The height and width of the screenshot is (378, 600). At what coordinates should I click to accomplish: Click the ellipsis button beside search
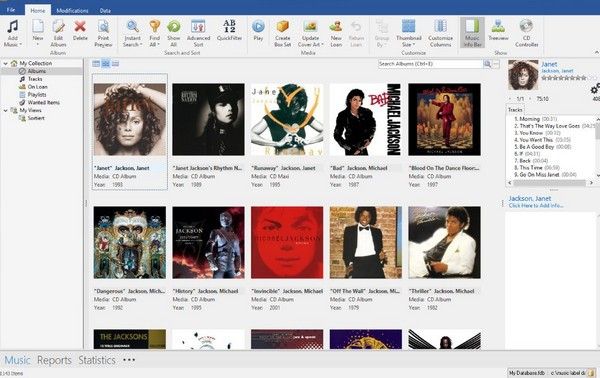(496, 64)
